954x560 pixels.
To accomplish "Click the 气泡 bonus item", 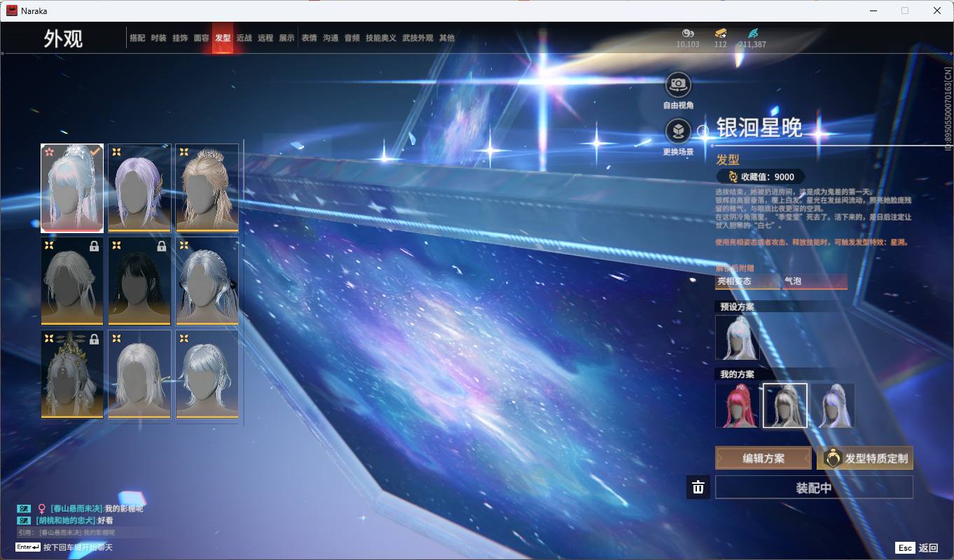I will (x=815, y=281).
